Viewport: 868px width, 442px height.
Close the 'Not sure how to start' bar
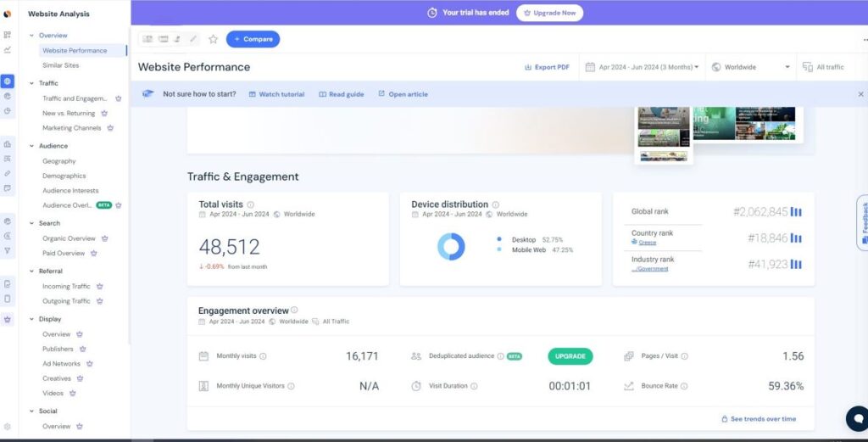(x=861, y=94)
